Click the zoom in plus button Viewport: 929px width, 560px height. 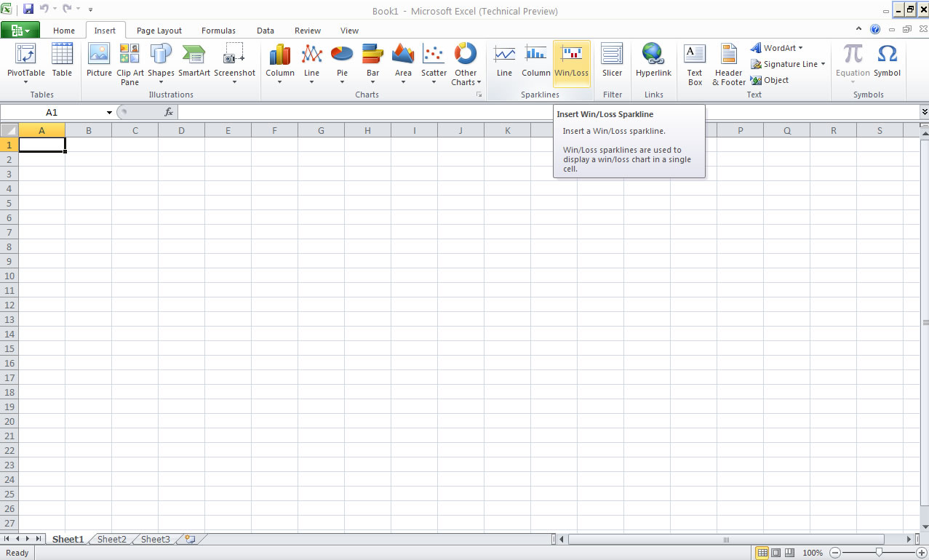pos(921,553)
